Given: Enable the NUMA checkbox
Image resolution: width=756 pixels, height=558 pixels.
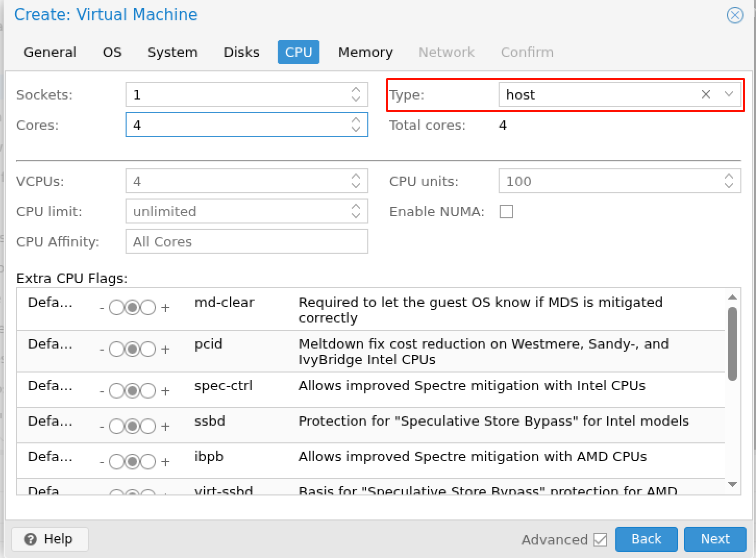Looking at the screenshot, I should (x=506, y=212).
